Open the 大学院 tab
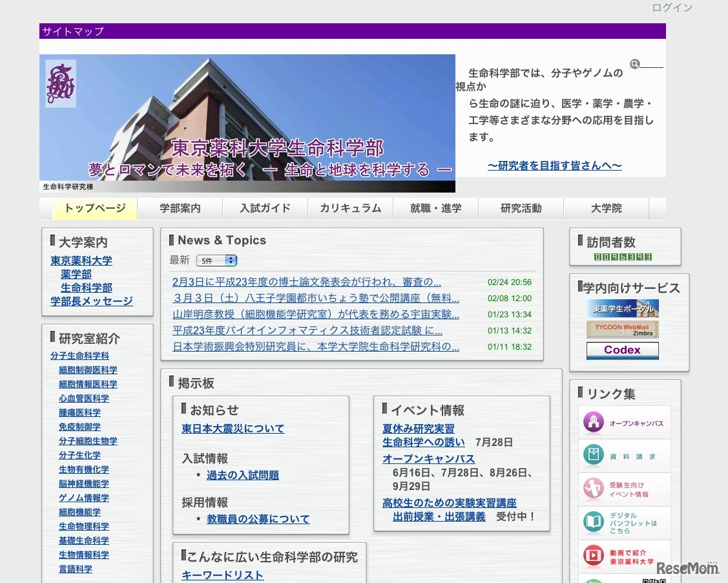The image size is (728, 583). coord(606,208)
